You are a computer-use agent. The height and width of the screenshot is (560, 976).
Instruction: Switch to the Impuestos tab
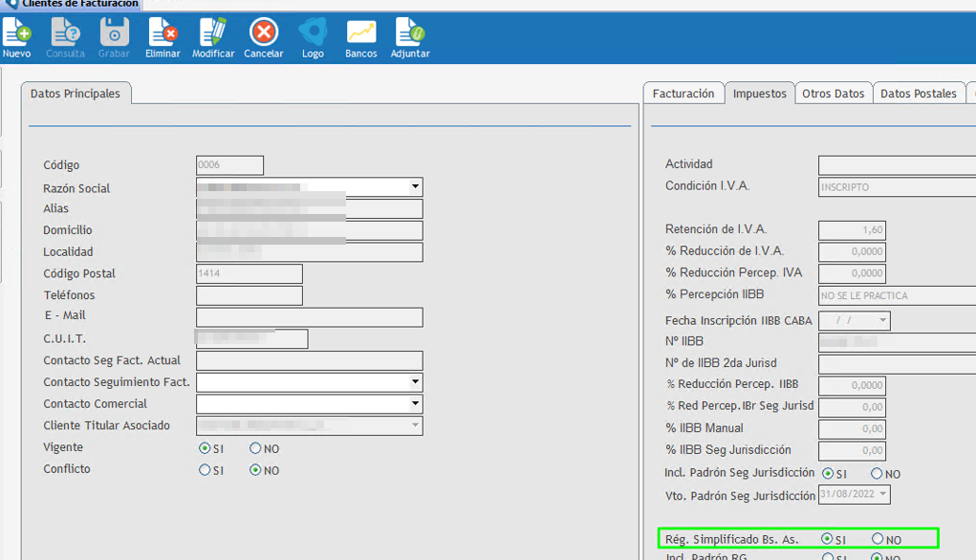click(759, 94)
